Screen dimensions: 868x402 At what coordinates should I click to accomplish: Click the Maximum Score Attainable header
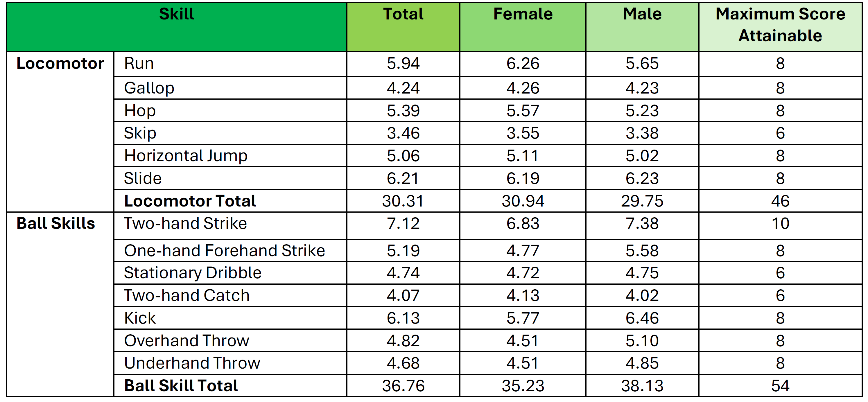coord(780,25)
